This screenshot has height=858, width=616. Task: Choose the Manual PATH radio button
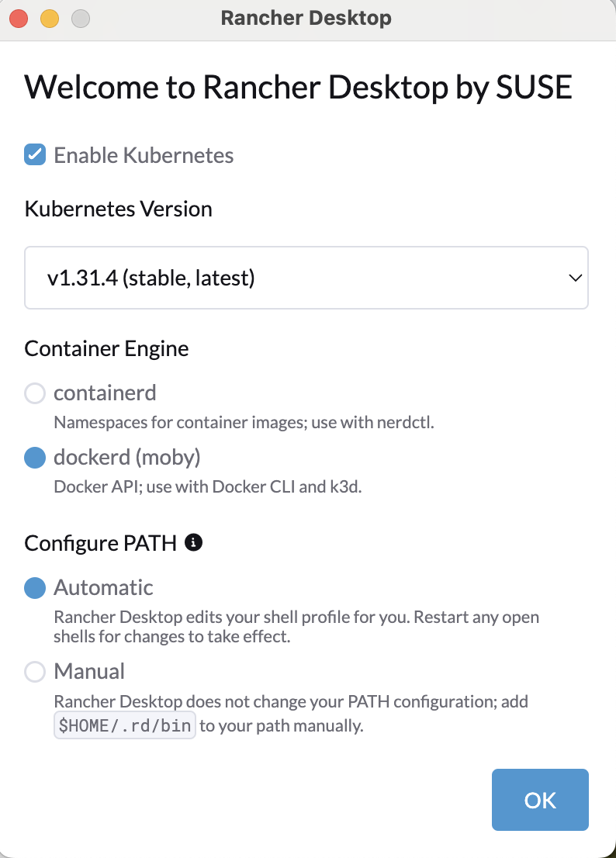(x=35, y=671)
